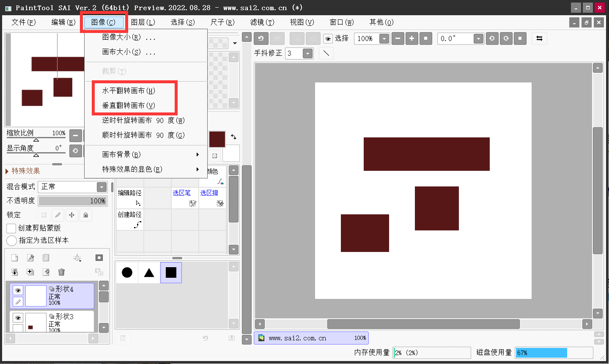Create a new normal layer

pos(14,258)
